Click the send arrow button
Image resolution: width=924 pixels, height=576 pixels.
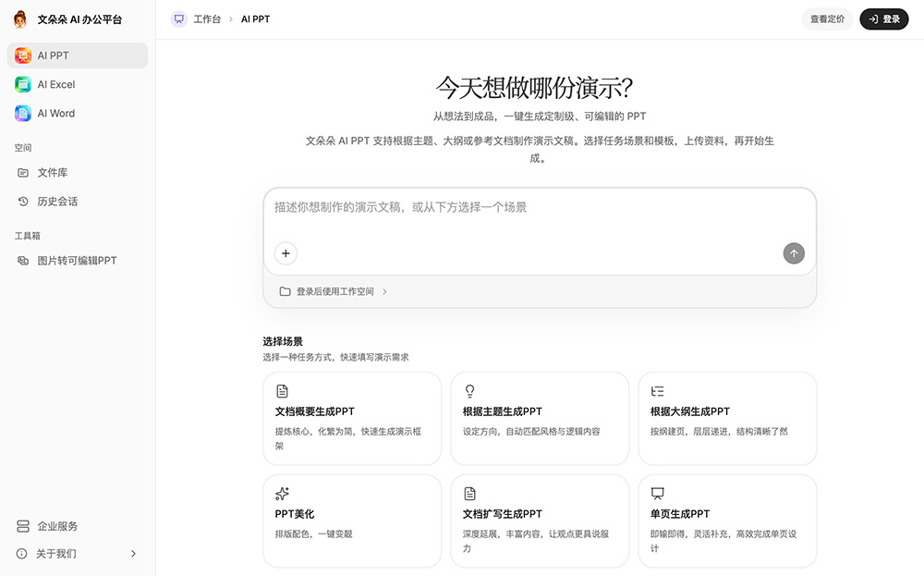point(794,253)
